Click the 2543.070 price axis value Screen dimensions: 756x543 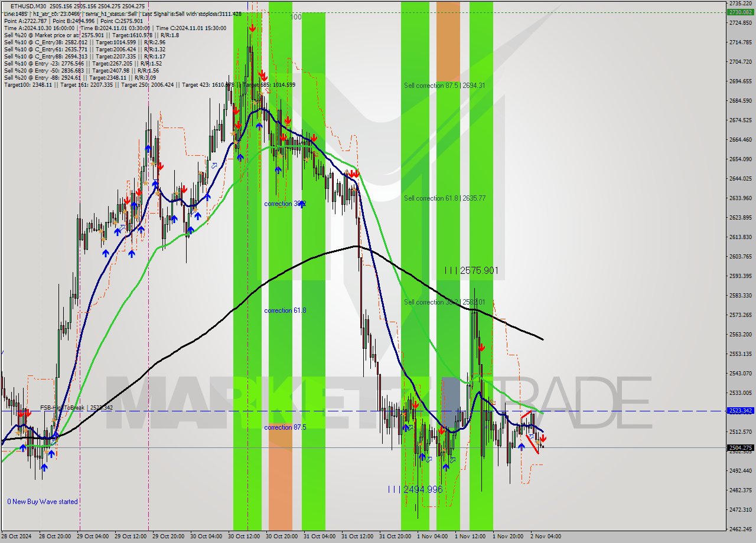tap(740, 374)
